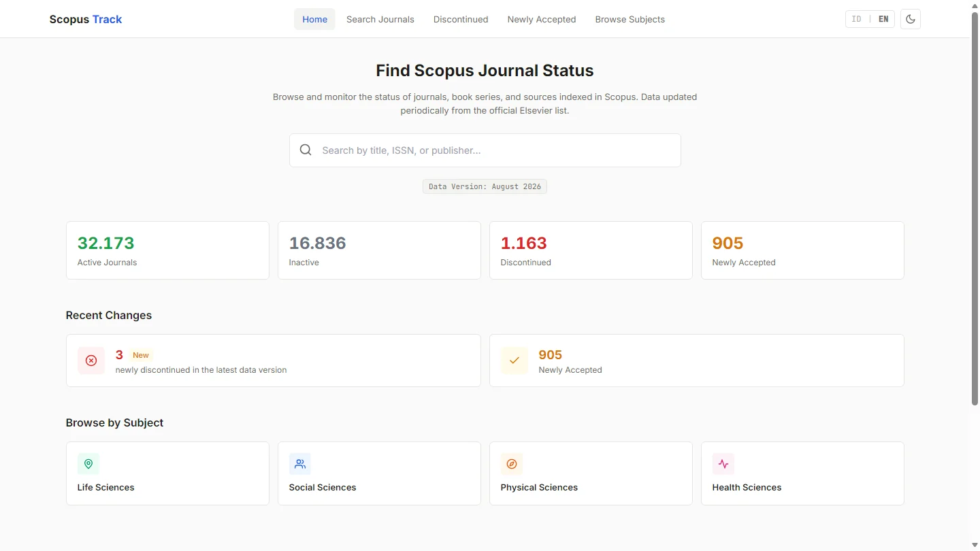Open 3 newly discontinued recent change
The image size is (980, 551).
(274, 361)
